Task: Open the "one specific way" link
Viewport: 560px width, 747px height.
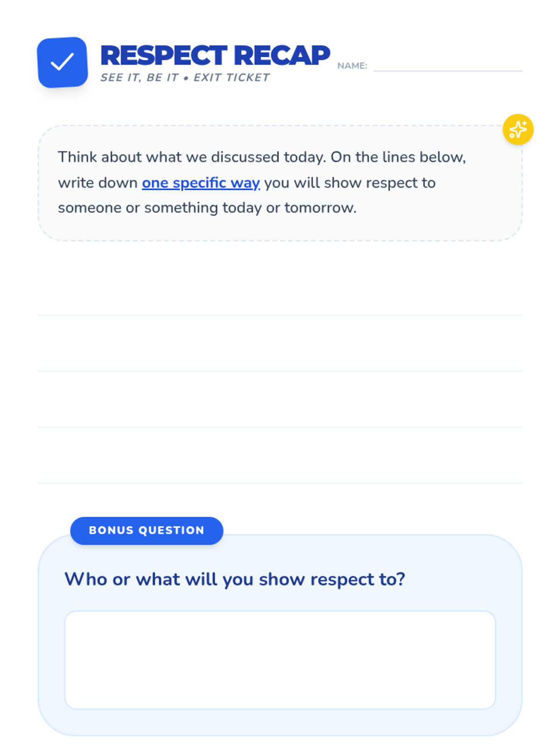Action: tap(201, 183)
